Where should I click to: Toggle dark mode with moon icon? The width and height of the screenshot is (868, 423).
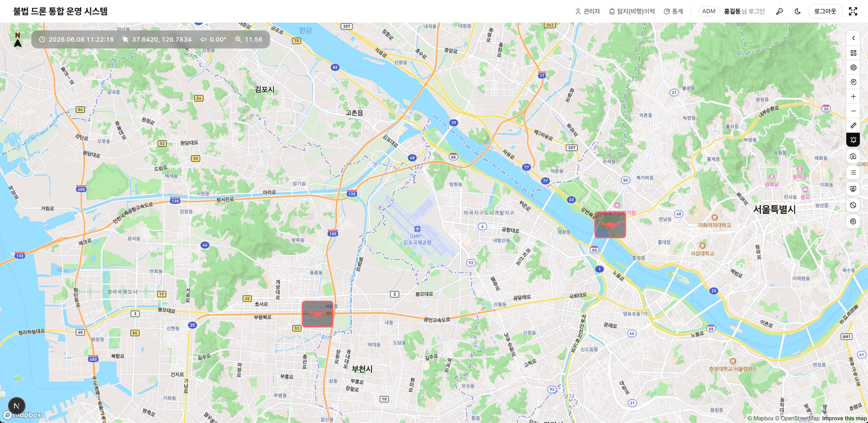(x=798, y=11)
